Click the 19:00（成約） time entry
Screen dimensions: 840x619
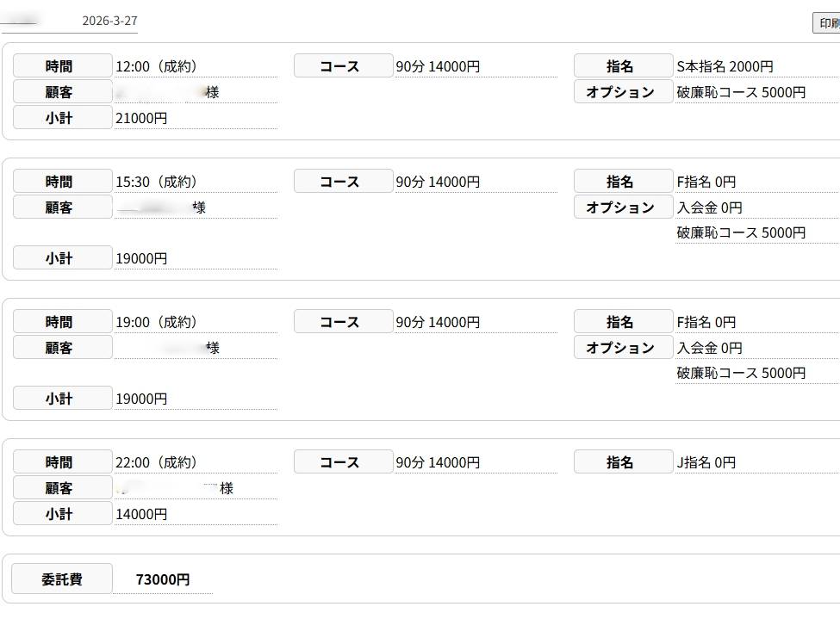(x=157, y=322)
